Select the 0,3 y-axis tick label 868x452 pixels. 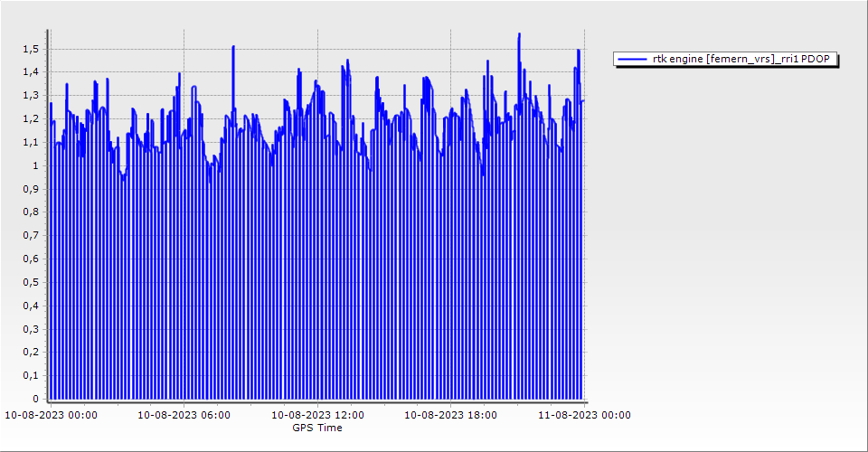tap(31, 329)
